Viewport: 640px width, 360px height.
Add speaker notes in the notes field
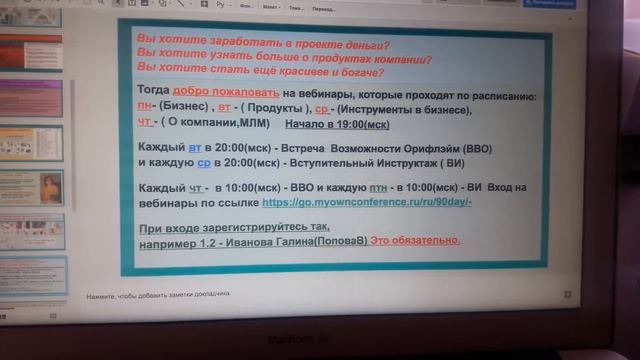click(x=158, y=295)
